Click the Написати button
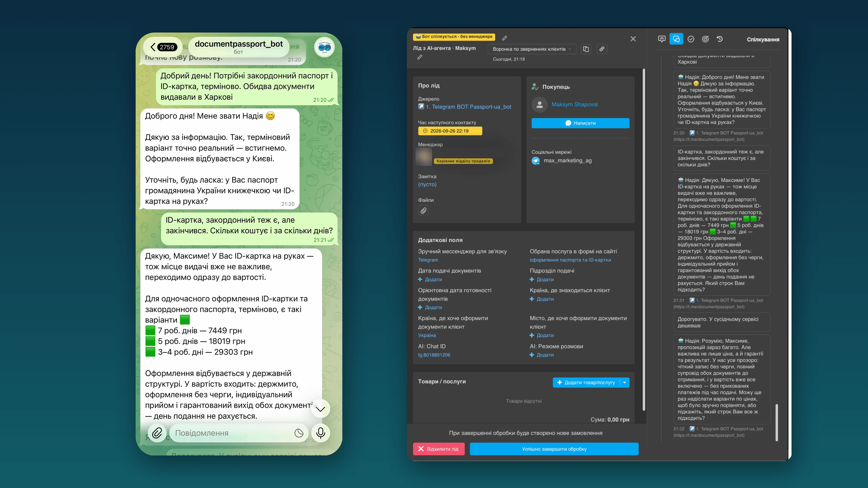 [580, 123]
